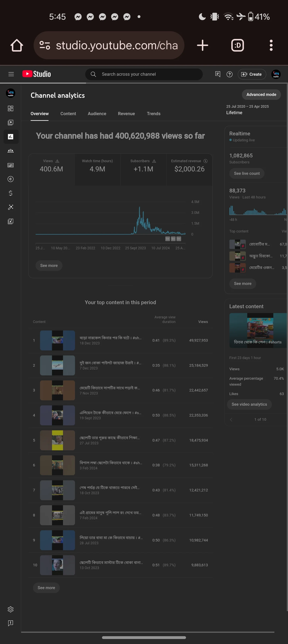Select the Watch time (hours) metric card
The height and width of the screenshot is (644, 288).
tap(97, 169)
